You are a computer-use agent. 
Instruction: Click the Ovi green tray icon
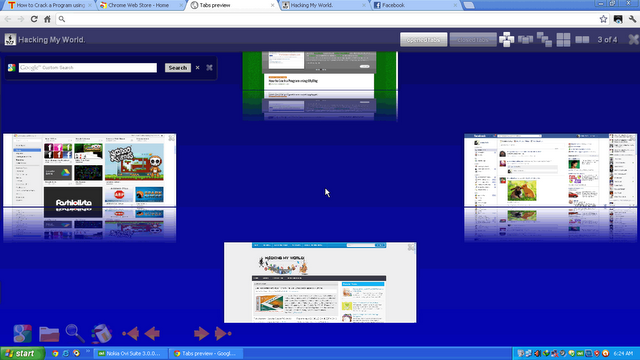(x=580, y=353)
